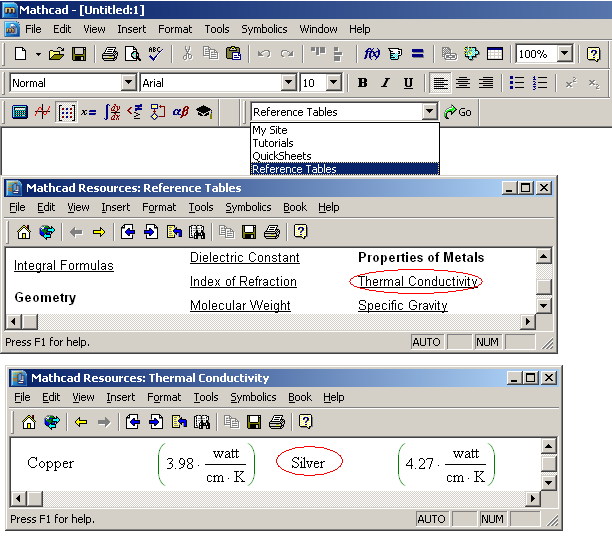Toggle Italic formatting
This screenshot has width=612, height=536.
[x=385, y=83]
